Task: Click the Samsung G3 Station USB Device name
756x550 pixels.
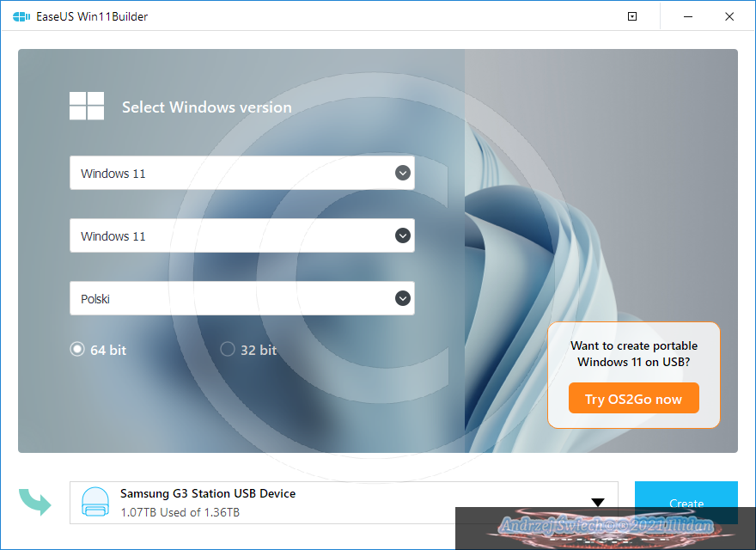Action: tap(208, 493)
